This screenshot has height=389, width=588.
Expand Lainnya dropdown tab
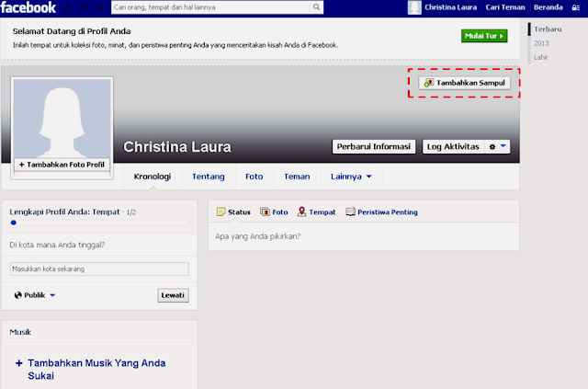351,177
